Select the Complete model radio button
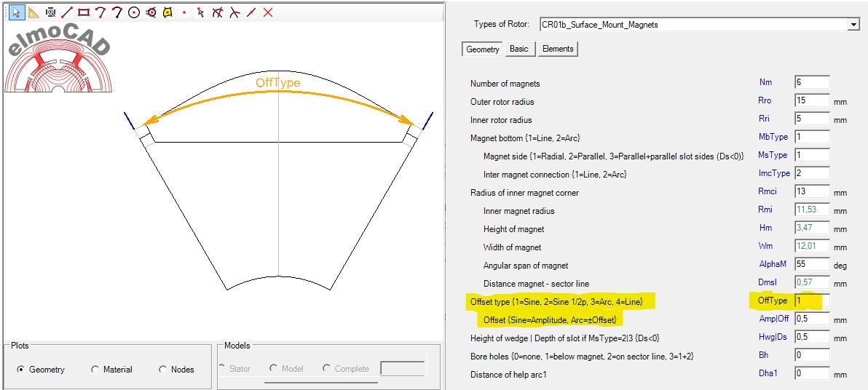The width and height of the screenshot is (868, 390). (x=327, y=368)
